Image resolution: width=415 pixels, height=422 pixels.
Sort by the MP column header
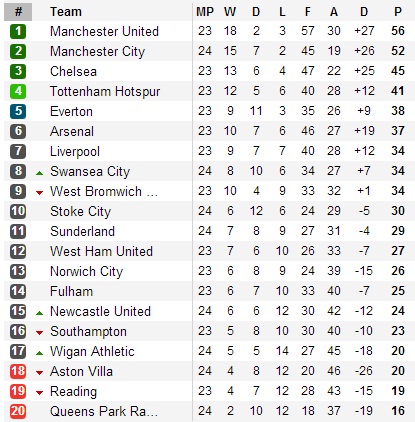(205, 12)
